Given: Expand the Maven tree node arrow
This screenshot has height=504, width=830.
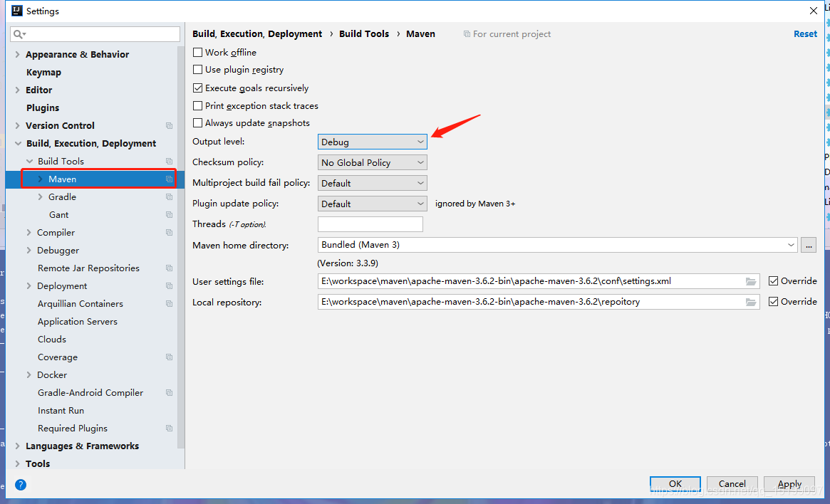Looking at the screenshot, I should click(x=40, y=179).
